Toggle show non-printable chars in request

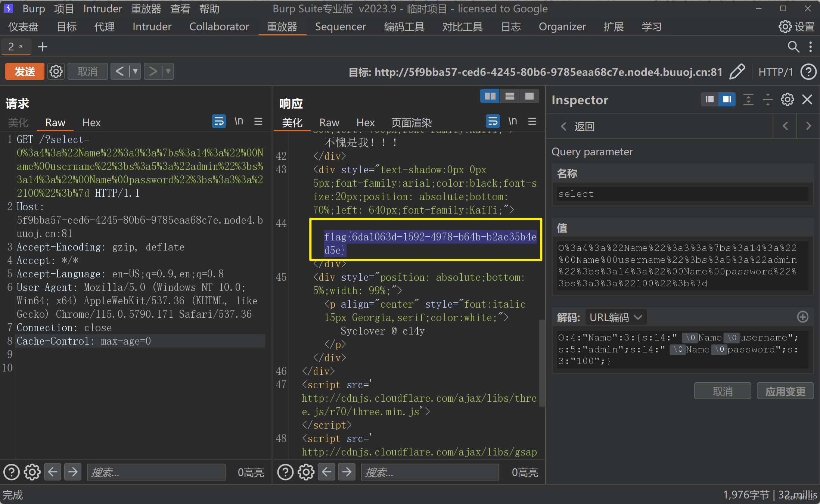tap(239, 121)
